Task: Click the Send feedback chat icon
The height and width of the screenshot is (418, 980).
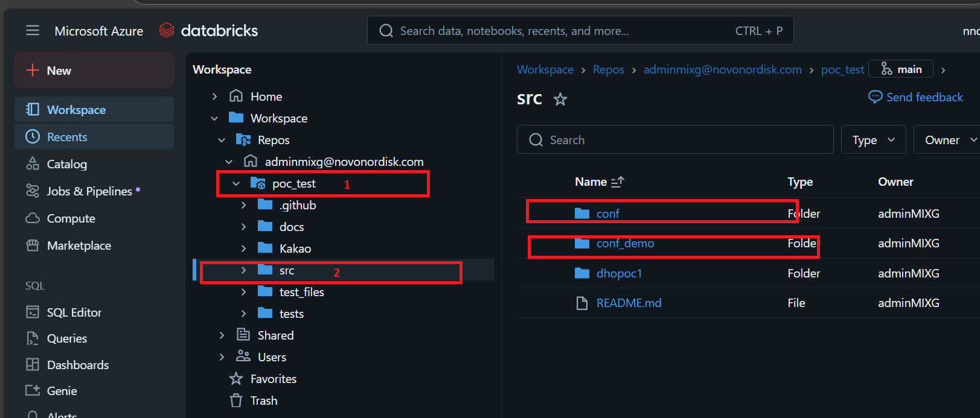Action: point(875,97)
